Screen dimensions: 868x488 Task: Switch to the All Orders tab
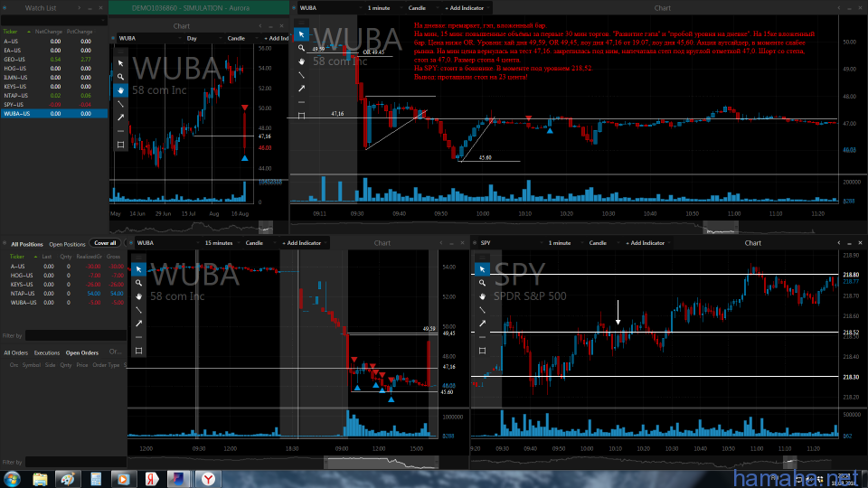[16, 353]
